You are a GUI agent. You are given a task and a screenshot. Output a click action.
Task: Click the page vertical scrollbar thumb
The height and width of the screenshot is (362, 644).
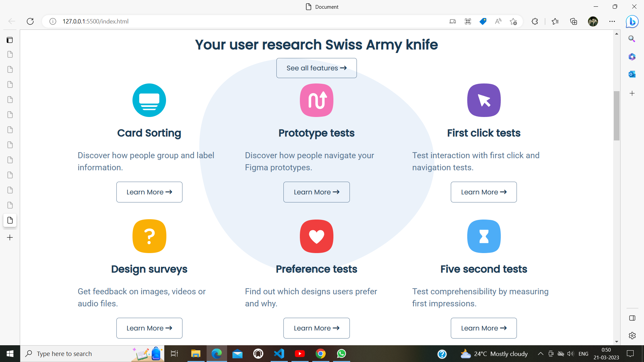coord(616,116)
